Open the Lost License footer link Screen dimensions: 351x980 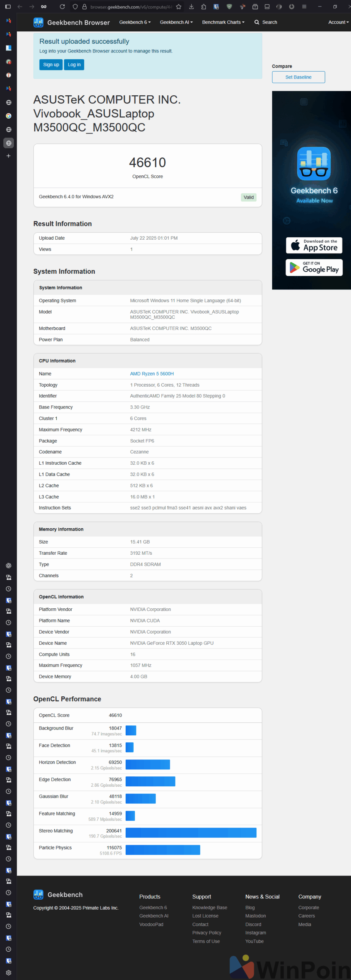205,916
